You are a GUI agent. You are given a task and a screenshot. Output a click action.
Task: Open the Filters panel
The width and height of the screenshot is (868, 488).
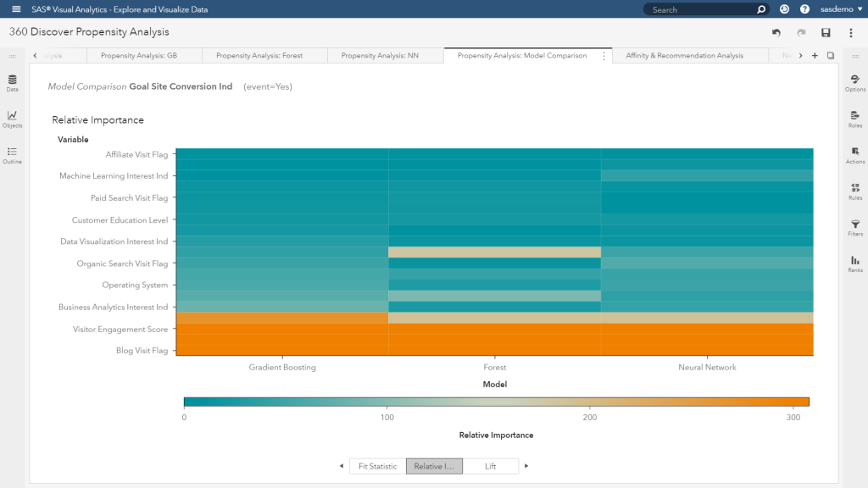point(855,223)
